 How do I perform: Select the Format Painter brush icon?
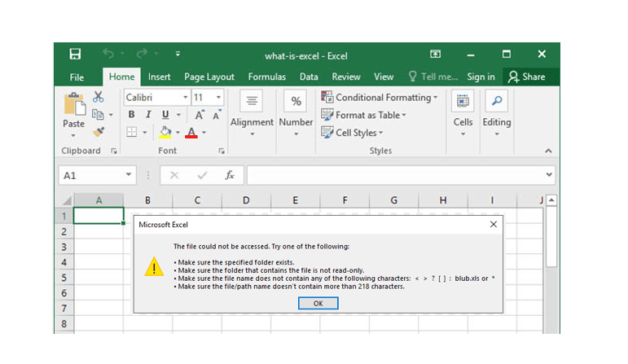[x=99, y=132]
